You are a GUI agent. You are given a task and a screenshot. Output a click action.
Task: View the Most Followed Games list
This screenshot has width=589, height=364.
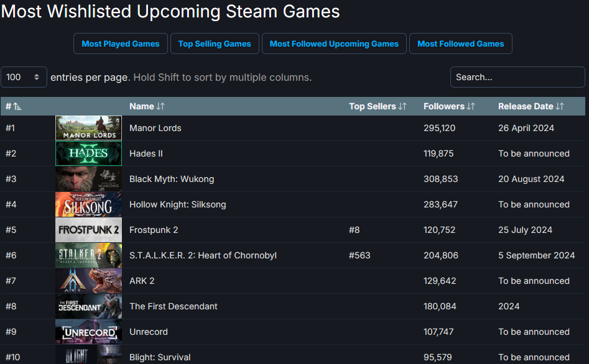[x=460, y=43]
